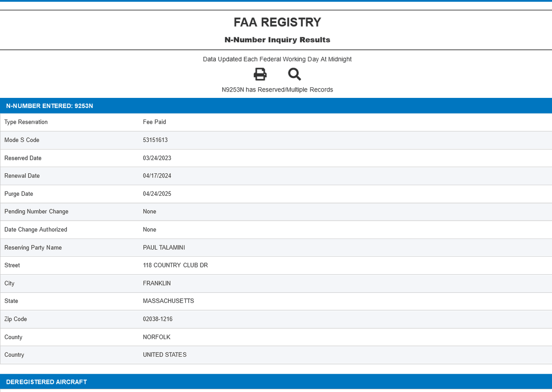Select the Purge Date value 04/24/2025

coord(157,194)
